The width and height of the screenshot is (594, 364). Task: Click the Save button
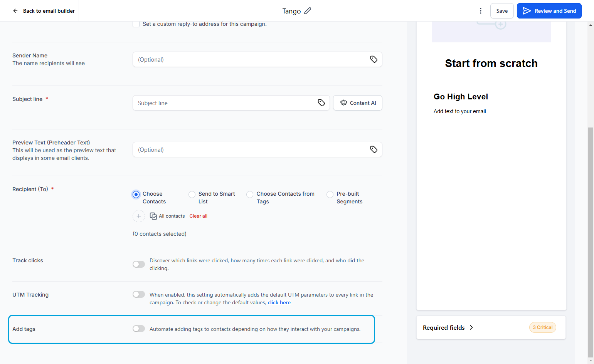tap(502, 11)
